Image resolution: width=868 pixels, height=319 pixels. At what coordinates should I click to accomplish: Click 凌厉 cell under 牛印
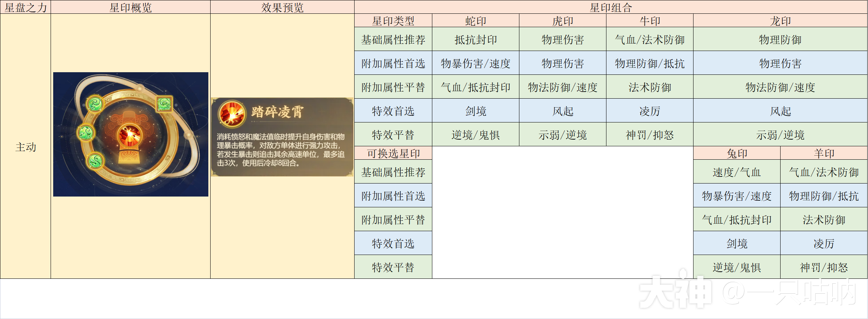(650, 111)
